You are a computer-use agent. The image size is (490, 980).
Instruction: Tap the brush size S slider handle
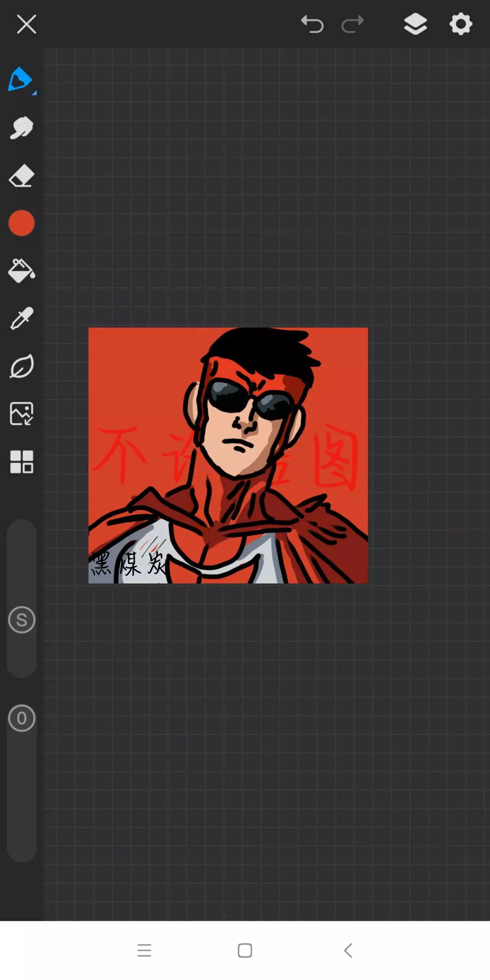(x=22, y=620)
